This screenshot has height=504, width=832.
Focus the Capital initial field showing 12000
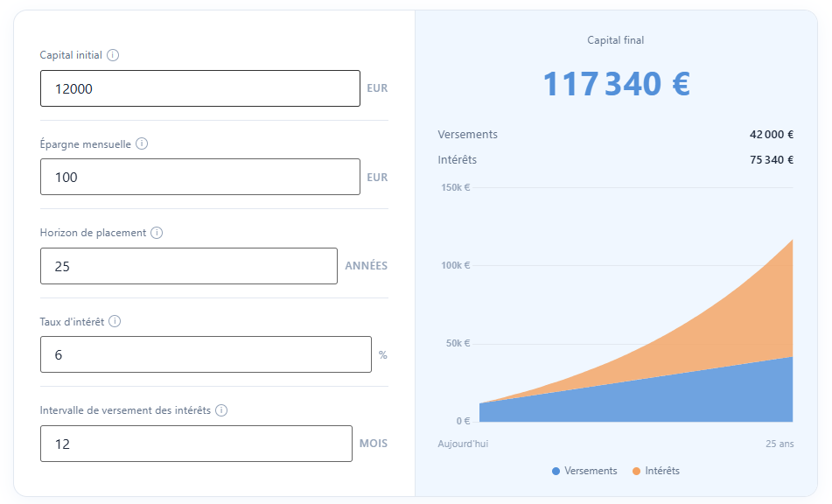click(x=199, y=88)
